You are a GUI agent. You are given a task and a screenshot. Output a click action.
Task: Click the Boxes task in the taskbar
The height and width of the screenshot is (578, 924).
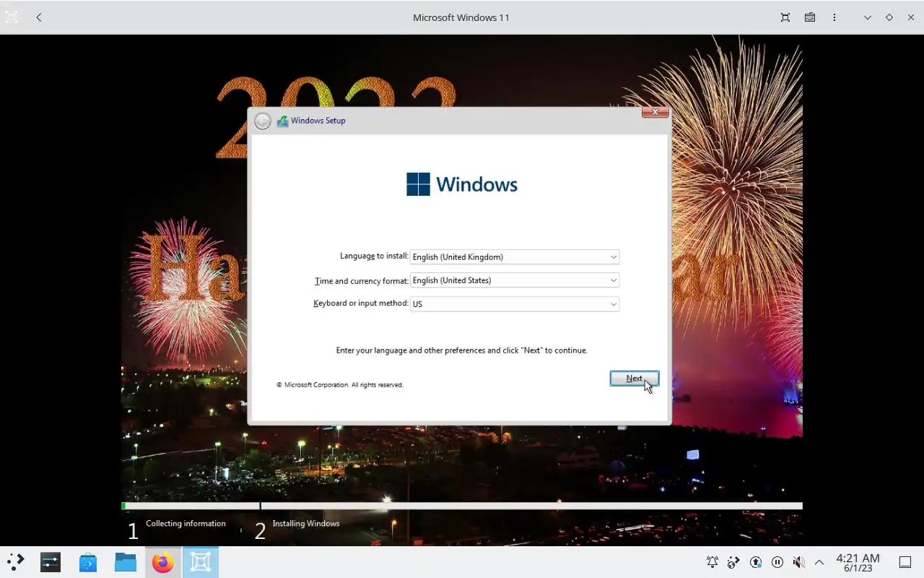(x=200, y=562)
